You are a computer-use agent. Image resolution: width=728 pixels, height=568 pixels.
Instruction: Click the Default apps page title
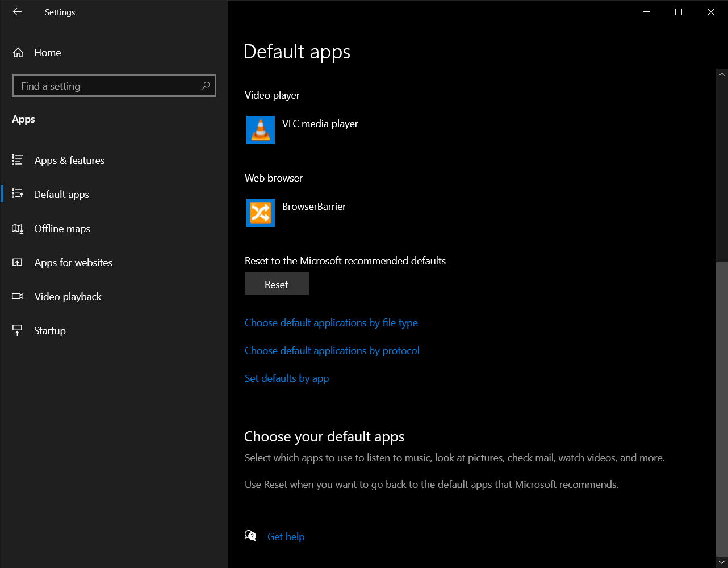click(297, 52)
